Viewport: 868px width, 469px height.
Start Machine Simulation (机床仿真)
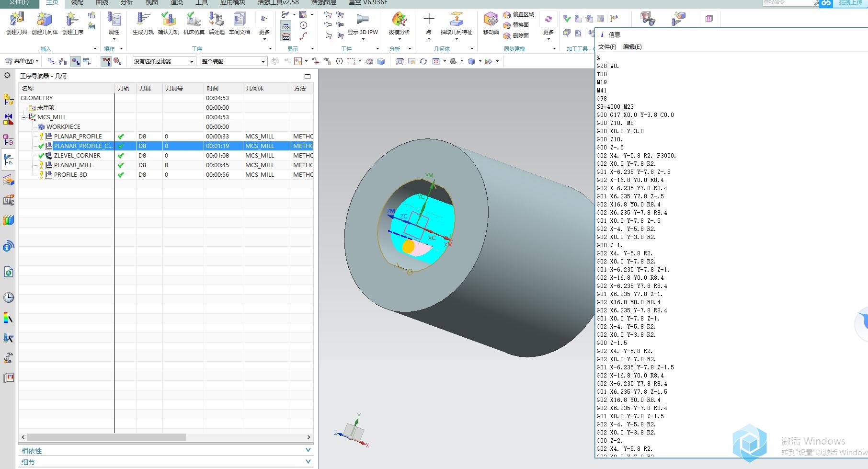click(194, 23)
